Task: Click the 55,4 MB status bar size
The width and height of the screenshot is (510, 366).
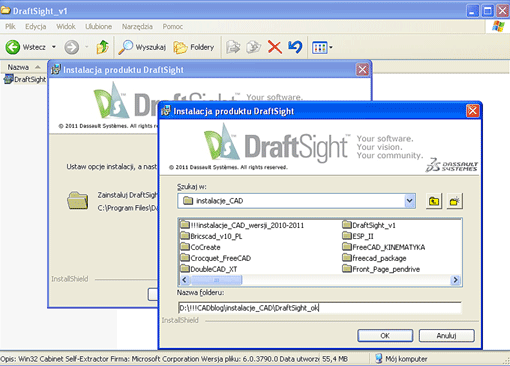Action: (335, 359)
